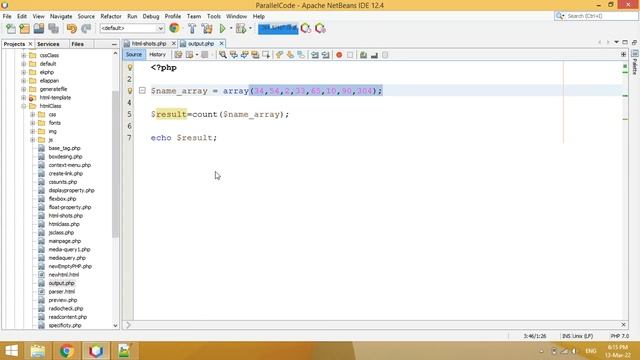Go to Previous Bookmark icon
This screenshot has width=640, height=360.
(x=279, y=55)
